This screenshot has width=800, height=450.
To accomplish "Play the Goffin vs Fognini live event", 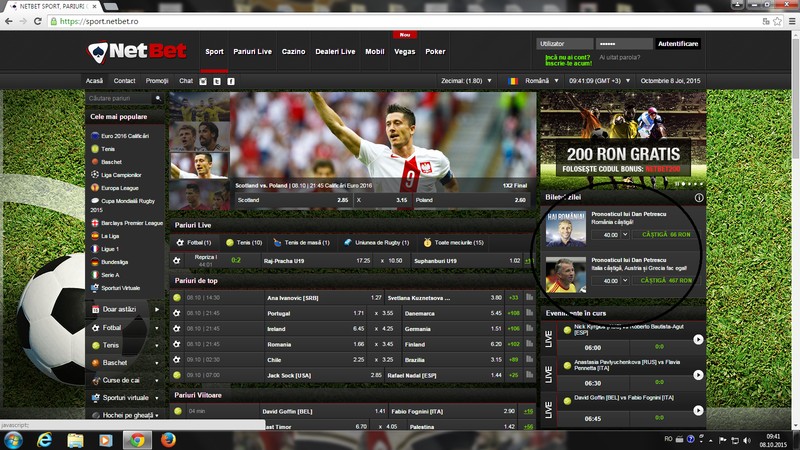I will (698, 410).
